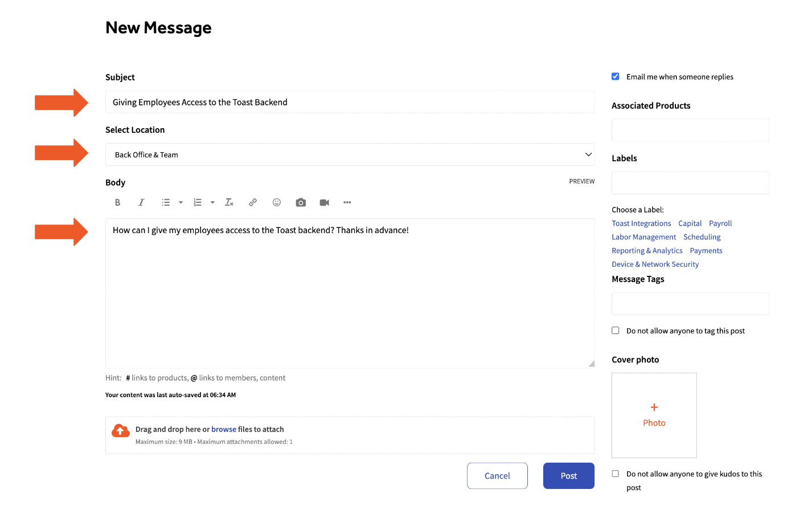The height and width of the screenshot is (514, 812).
Task: Apply italic formatting to body text
Action: coord(141,202)
